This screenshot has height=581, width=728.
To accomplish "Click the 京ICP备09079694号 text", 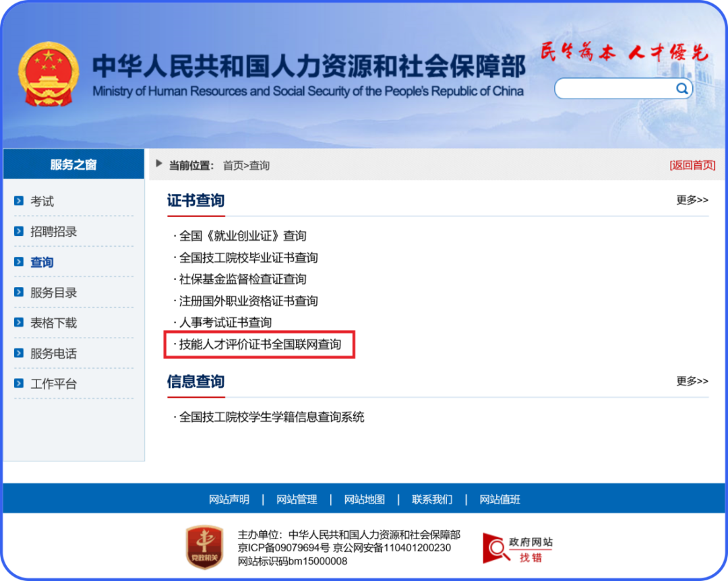I will click(x=284, y=548).
